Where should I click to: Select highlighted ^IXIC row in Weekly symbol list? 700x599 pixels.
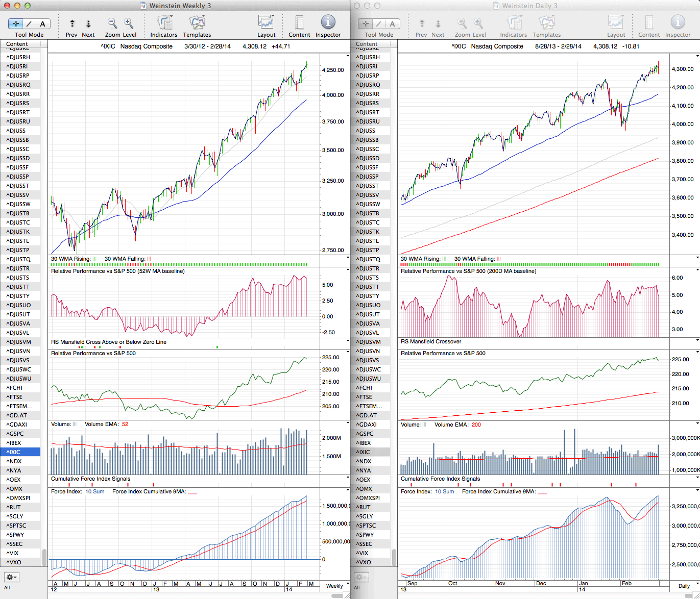pyautogui.click(x=20, y=452)
